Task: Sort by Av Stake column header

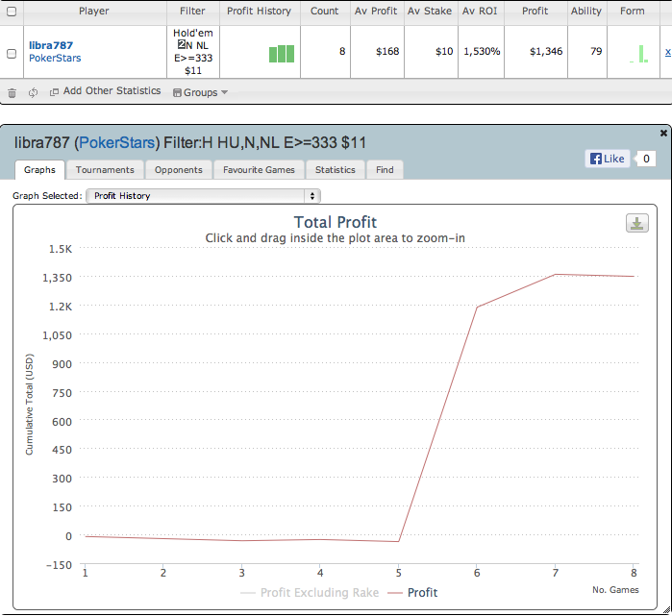Action: [x=430, y=12]
